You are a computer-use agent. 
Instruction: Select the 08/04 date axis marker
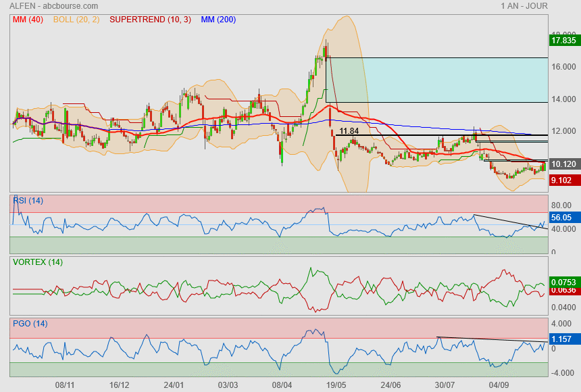[x=282, y=385]
